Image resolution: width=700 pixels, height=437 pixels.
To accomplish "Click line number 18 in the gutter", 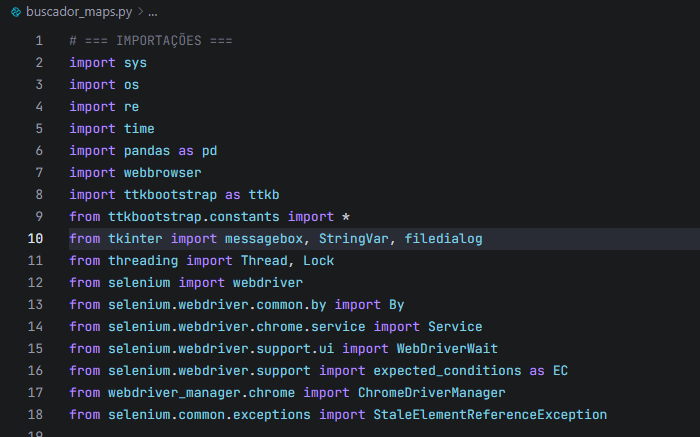I will [x=35, y=415].
